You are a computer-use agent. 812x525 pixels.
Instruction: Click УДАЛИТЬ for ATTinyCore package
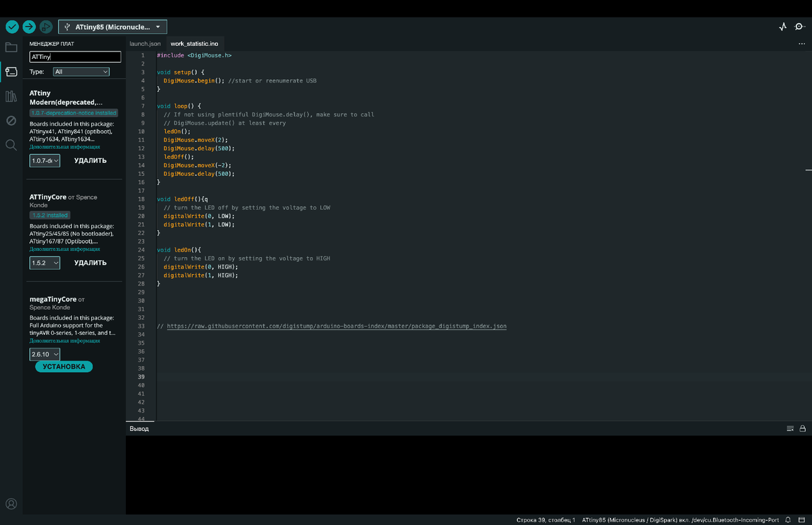[x=91, y=262]
